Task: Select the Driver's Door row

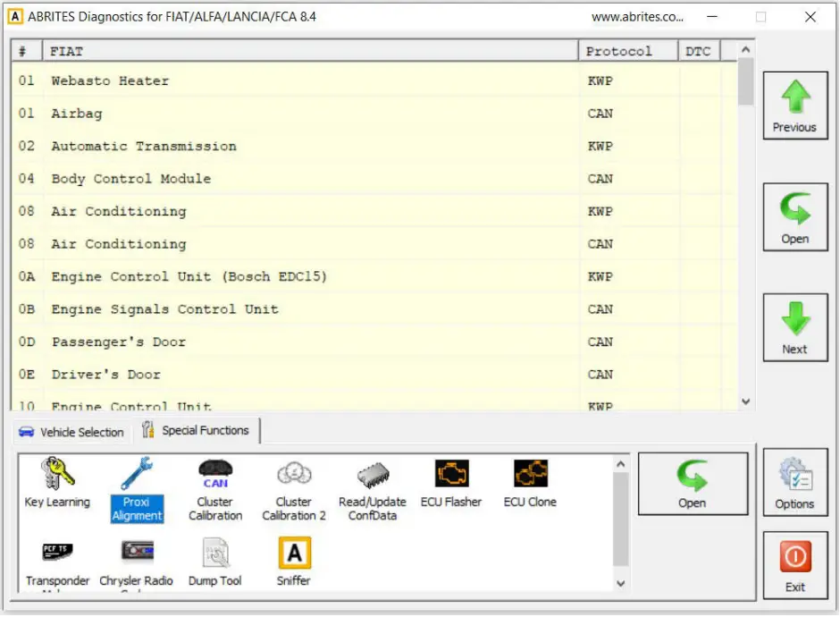Action: pos(374,376)
